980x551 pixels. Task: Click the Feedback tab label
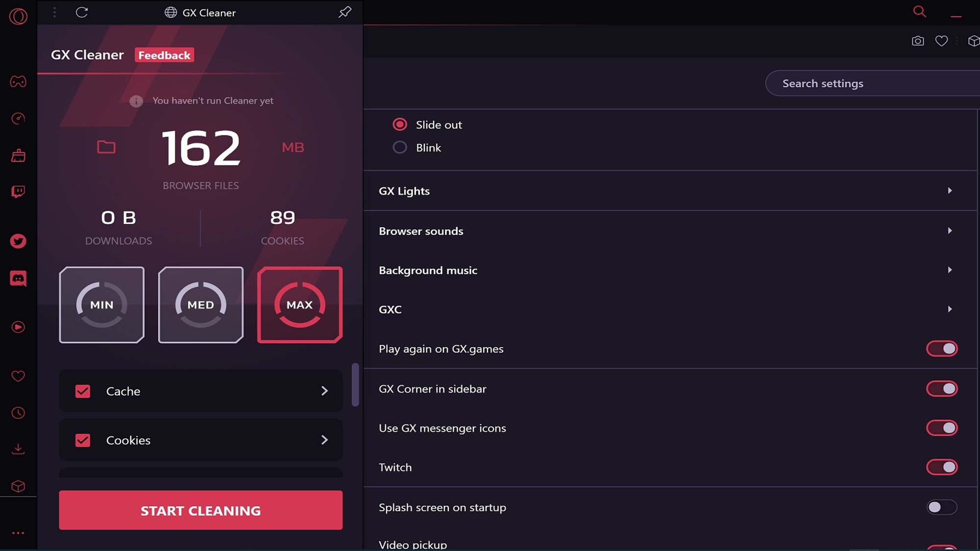click(x=164, y=55)
